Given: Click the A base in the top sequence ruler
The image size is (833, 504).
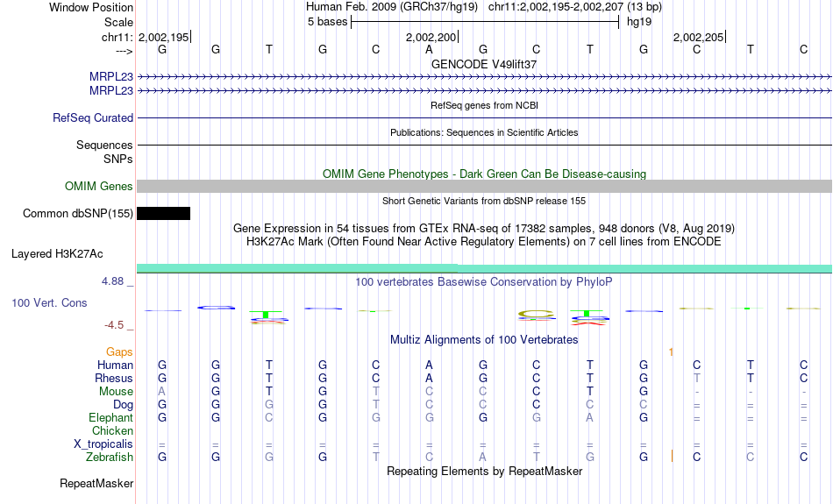Looking at the screenshot, I should click(x=430, y=50).
